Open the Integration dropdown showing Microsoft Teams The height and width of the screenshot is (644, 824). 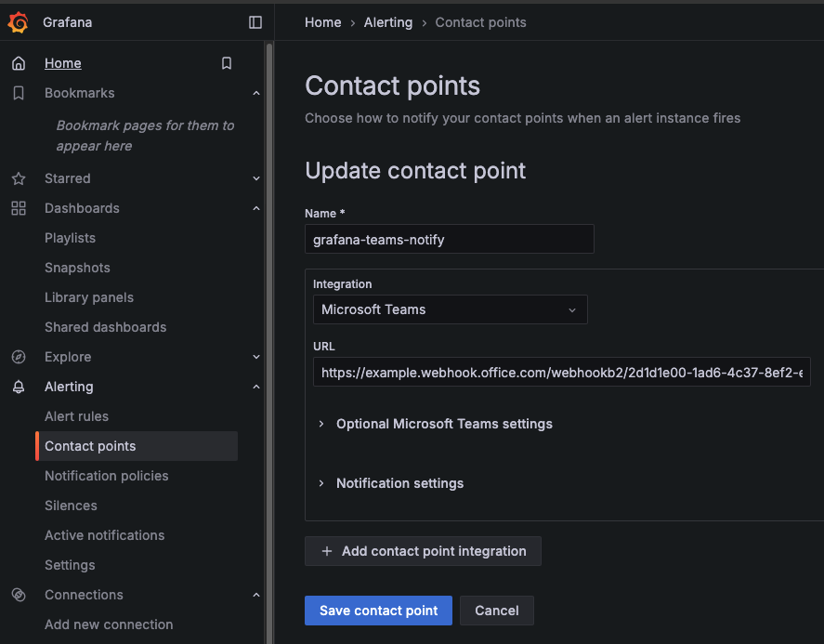pyautogui.click(x=451, y=309)
